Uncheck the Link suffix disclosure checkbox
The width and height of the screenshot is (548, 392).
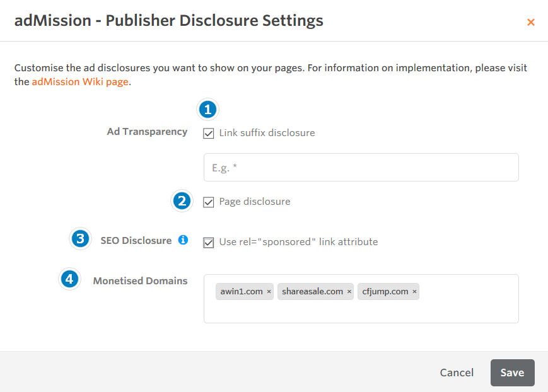pos(209,134)
